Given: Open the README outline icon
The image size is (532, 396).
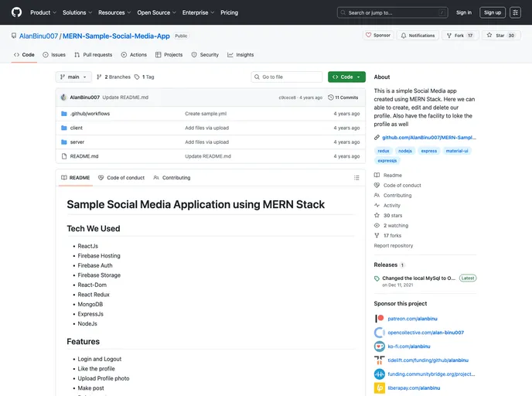Looking at the screenshot, I should click(356, 178).
